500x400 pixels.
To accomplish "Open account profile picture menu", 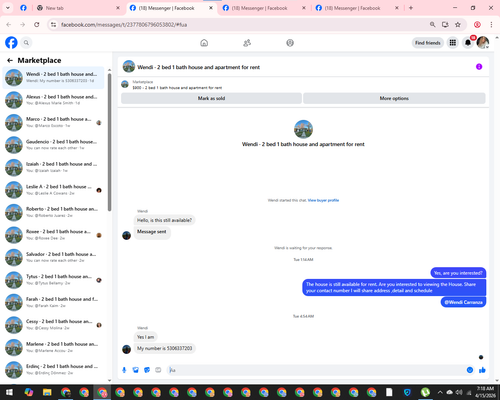I will [483, 43].
